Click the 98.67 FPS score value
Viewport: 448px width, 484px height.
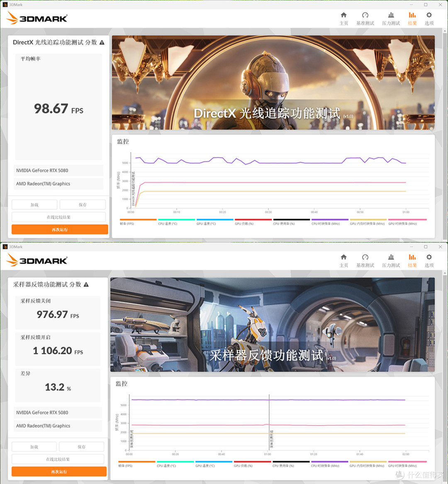pos(58,109)
